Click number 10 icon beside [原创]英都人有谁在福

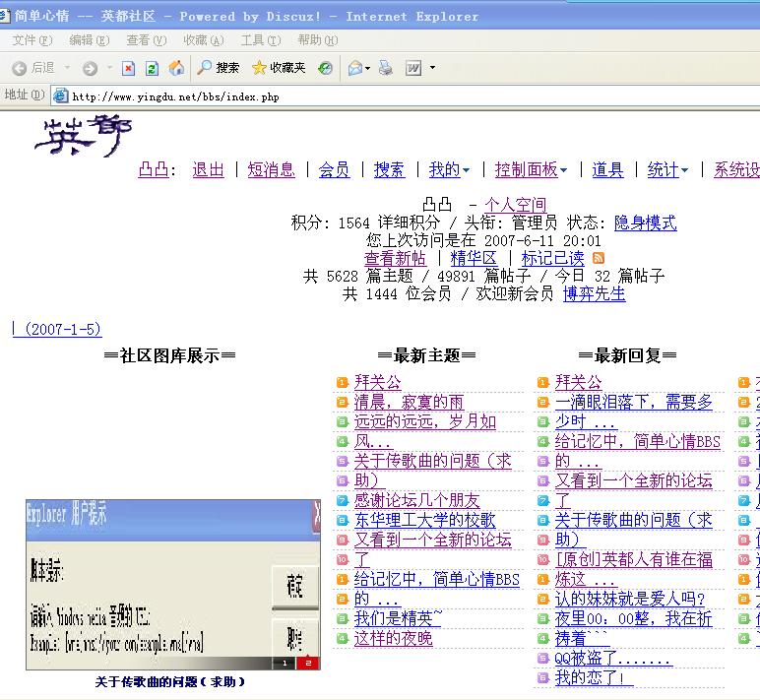coord(542,560)
